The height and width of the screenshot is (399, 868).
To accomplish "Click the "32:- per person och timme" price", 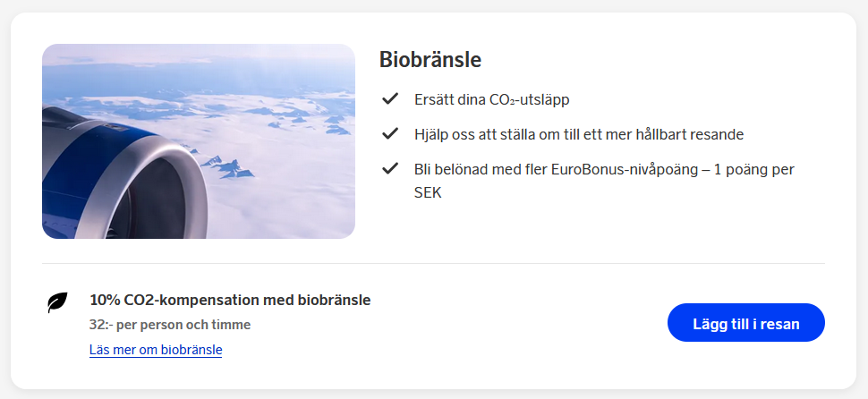I will pos(170,325).
